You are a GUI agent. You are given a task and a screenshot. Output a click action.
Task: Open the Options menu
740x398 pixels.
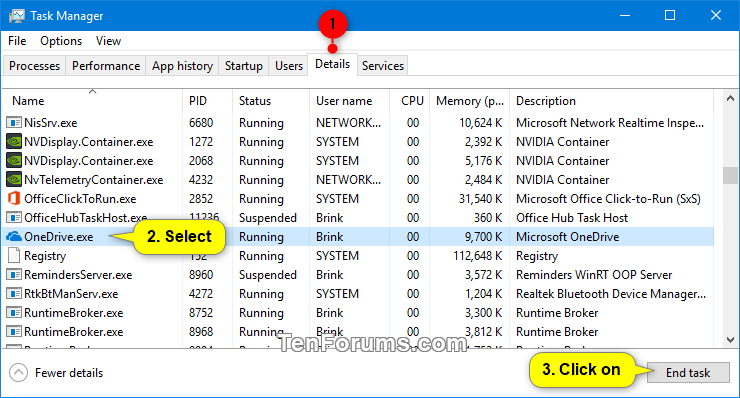[x=61, y=41]
